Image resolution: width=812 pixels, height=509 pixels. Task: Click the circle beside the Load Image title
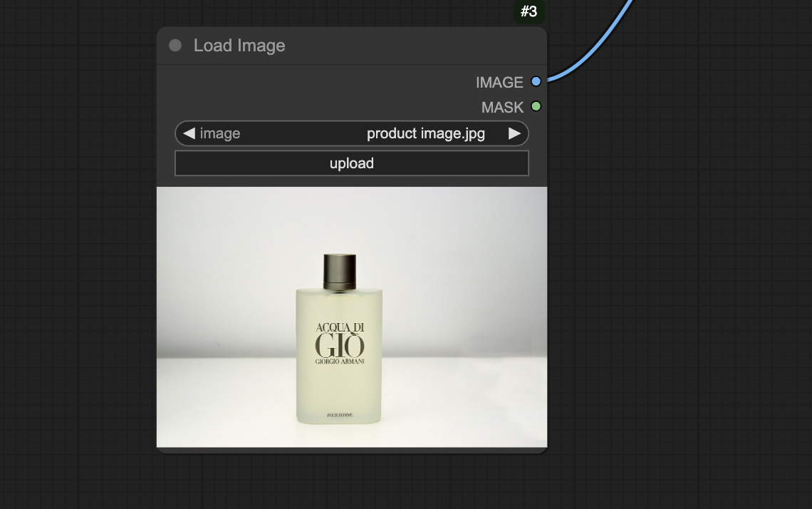coord(175,46)
